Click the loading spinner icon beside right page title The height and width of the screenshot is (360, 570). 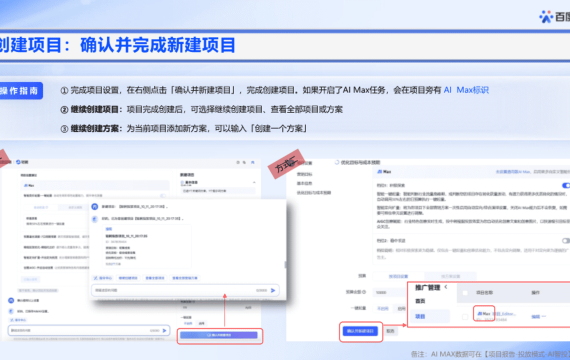click(x=337, y=163)
